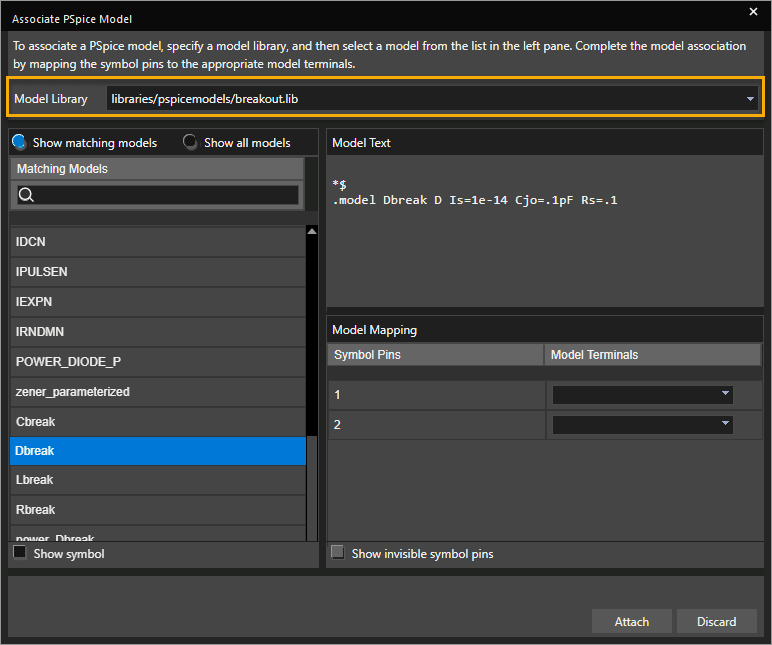Select Lbreak model in list
The height and width of the screenshot is (645, 772).
point(158,480)
